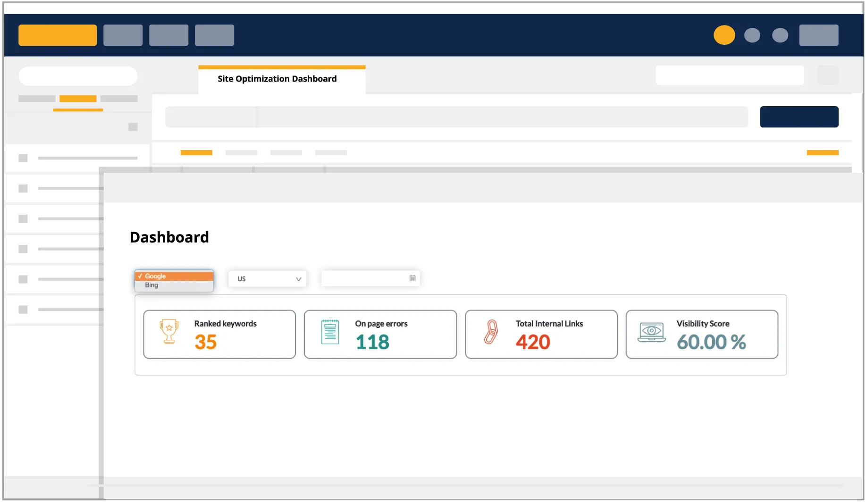Click the small gray square in sidebar header
The height and width of the screenshot is (504, 866).
click(133, 127)
